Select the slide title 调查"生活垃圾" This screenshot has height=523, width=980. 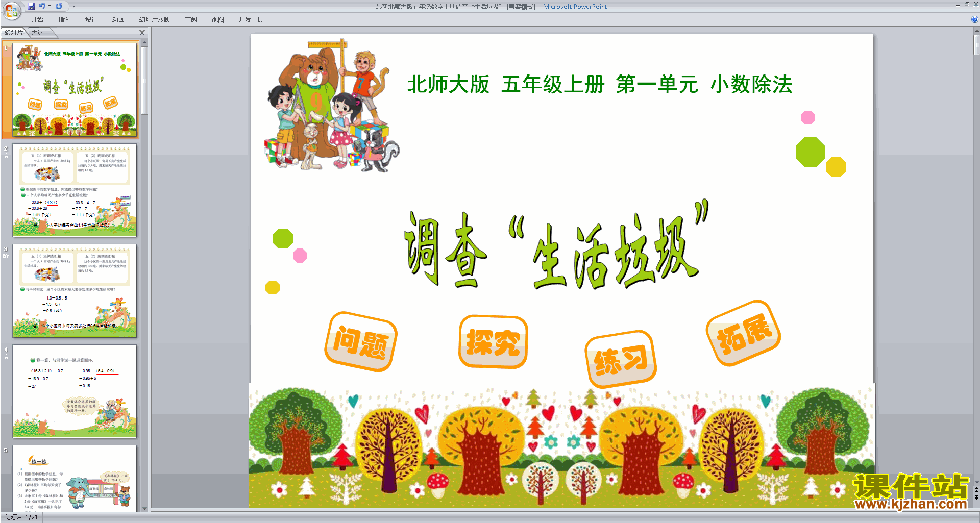(557, 245)
